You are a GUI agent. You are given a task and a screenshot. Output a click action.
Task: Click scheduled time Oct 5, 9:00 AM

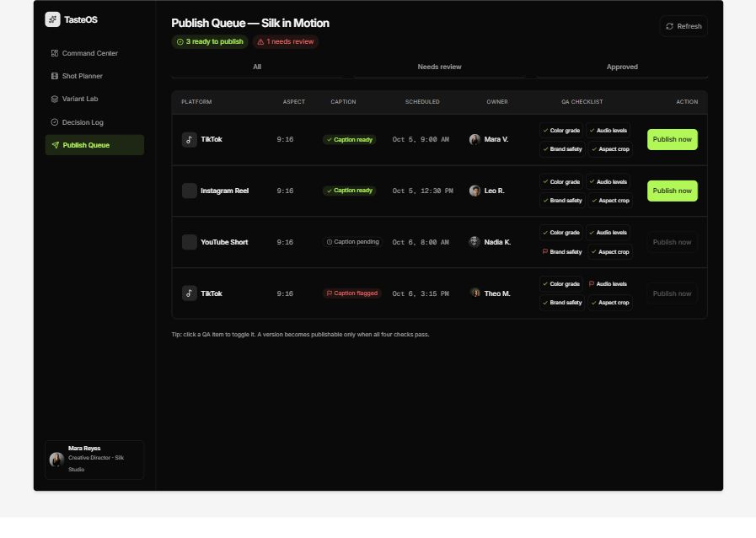[x=421, y=139]
